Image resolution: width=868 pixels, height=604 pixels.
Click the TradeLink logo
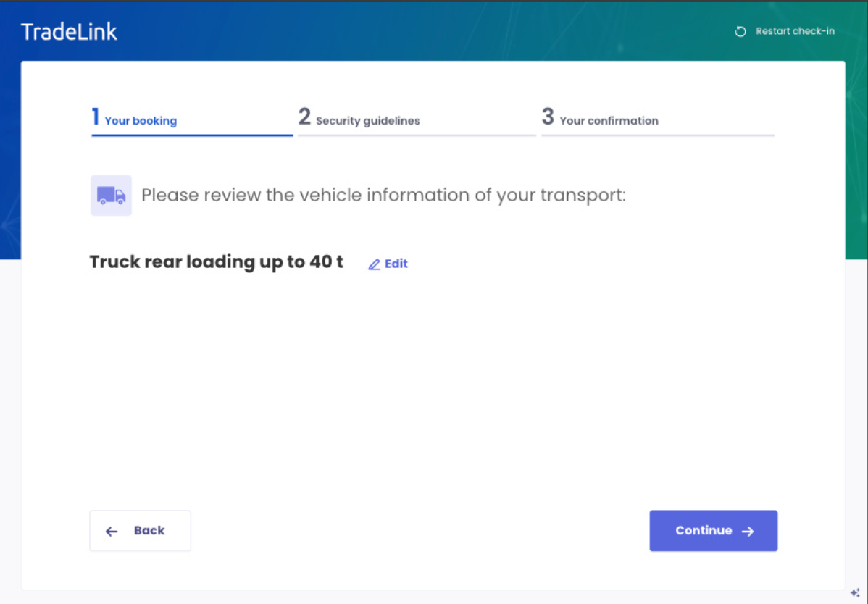69,32
